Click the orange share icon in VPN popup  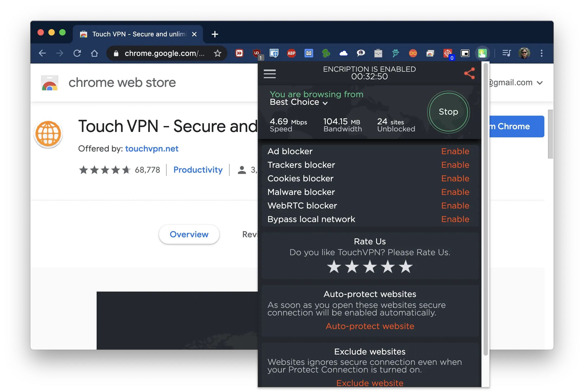[x=469, y=73]
